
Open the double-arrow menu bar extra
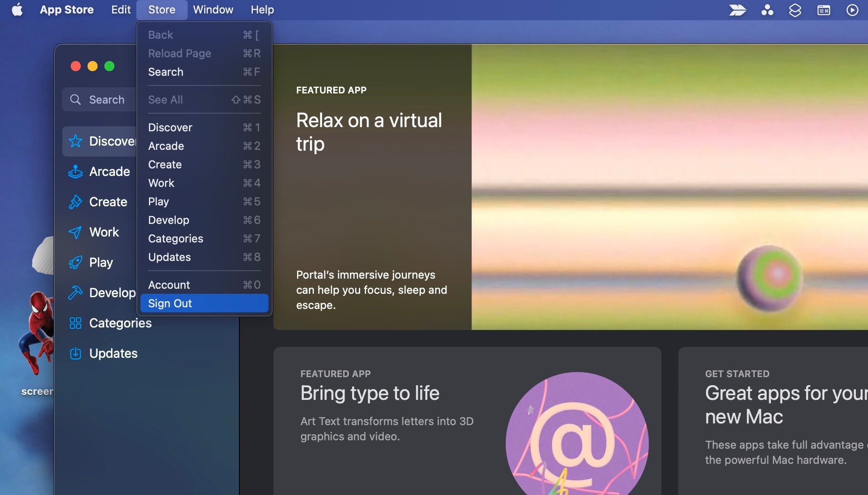click(x=738, y=10)
